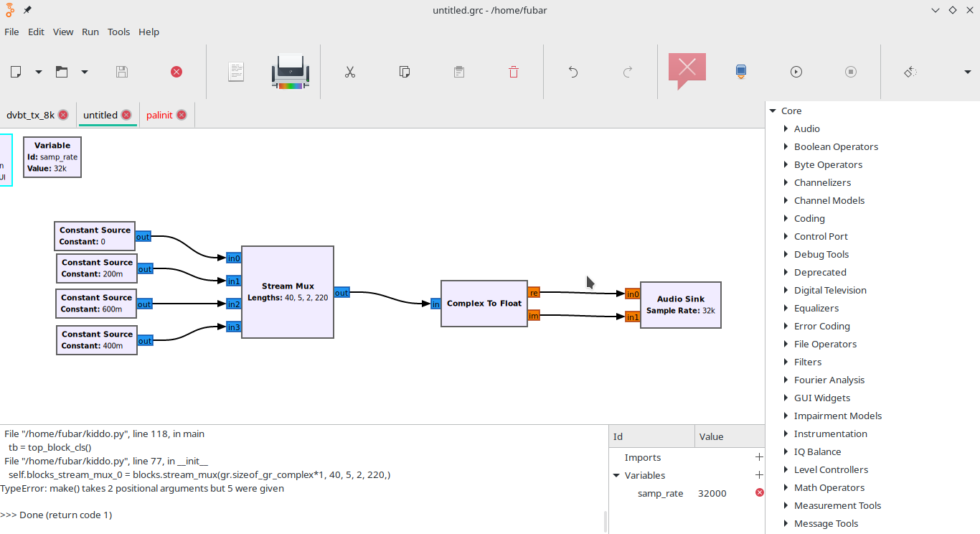Image resolution: width=980 pixels, height=534 pixels.
Task: Add a new import entry
Action: point(758,457)
